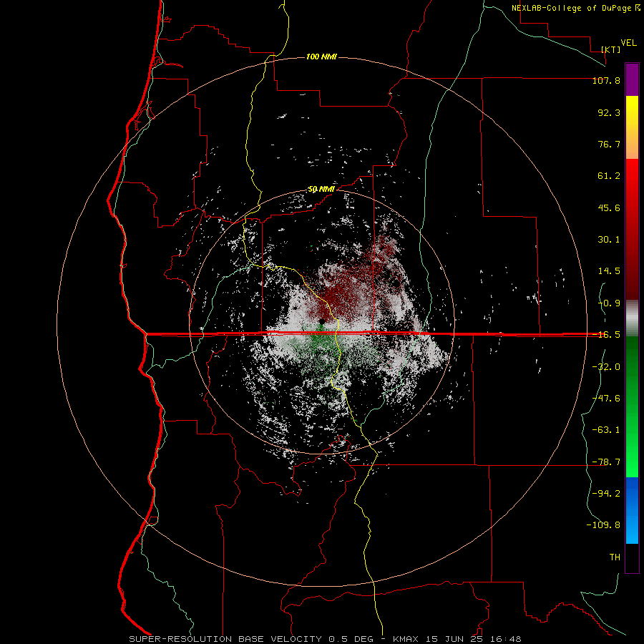Click the 76.7 velocity scale value

609,144
